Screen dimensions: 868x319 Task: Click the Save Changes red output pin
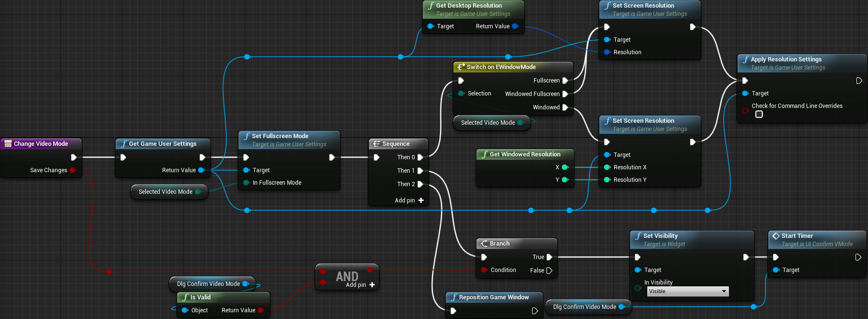coord(73,170)
